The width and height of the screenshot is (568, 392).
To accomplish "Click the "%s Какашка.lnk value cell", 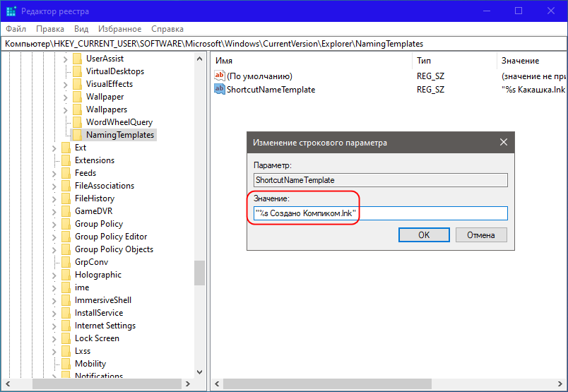I will tap(533, 90).
